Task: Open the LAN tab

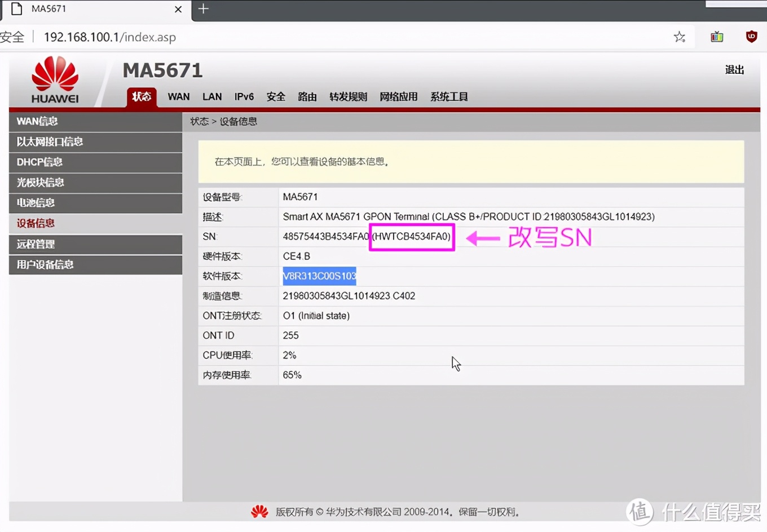Action: 212,96
